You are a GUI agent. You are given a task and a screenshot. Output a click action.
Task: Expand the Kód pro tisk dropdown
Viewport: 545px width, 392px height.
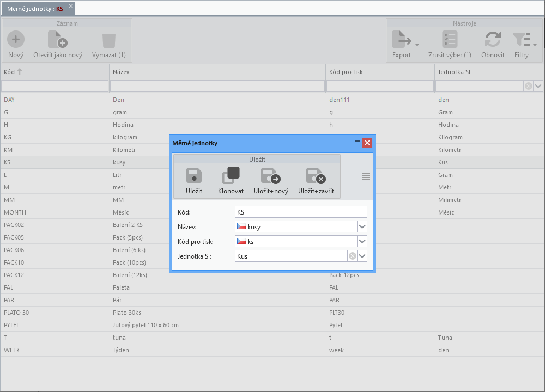point(362,241)
